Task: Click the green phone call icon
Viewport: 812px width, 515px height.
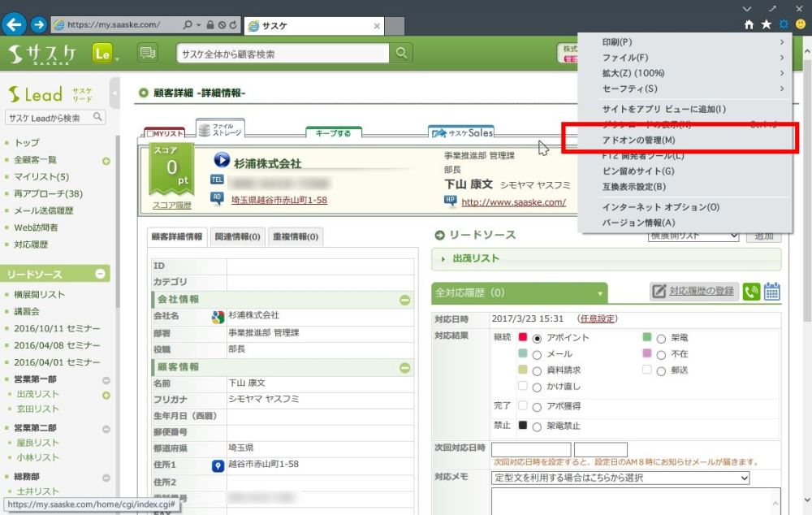Action: [x=751, y=292]
